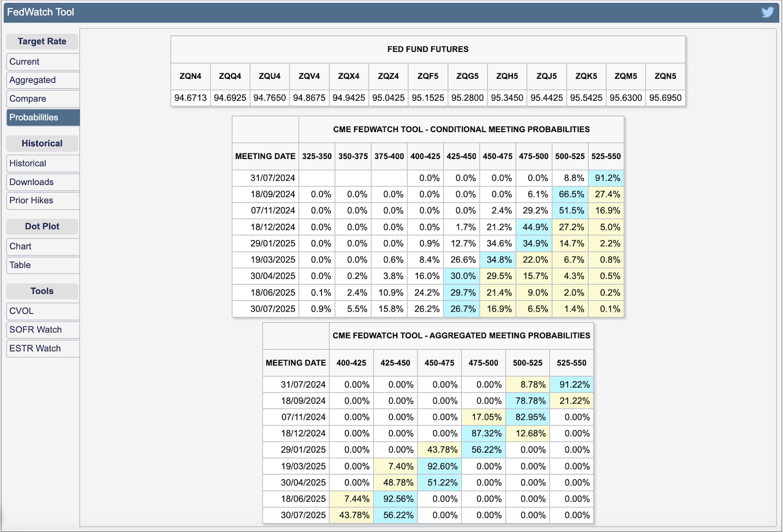Open the Prior Hikes tab
Image resolution: width=783 pixels, height=532 pixels.
[x=43, y=201]
